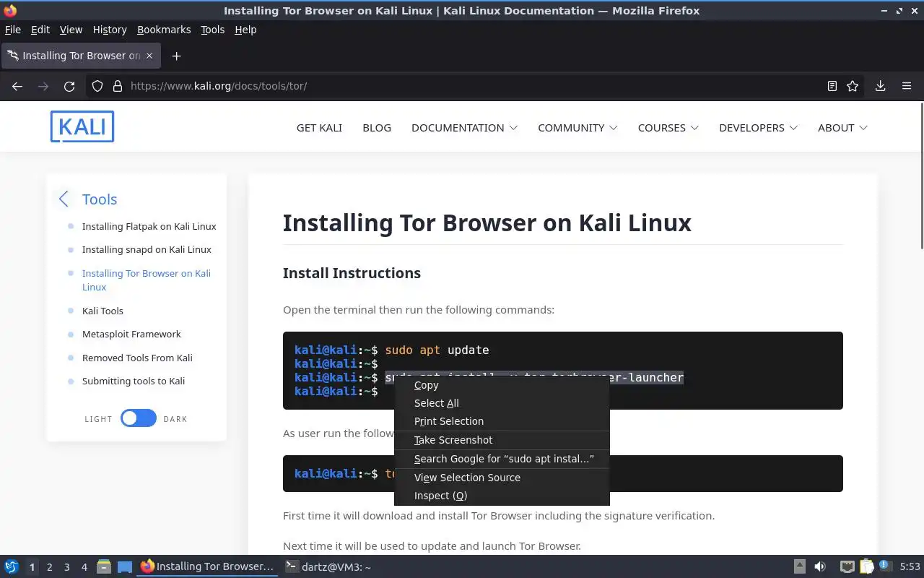The image size is (924, 578).
Task: Choose View Selection Source
Action: [x=502, y=478]
